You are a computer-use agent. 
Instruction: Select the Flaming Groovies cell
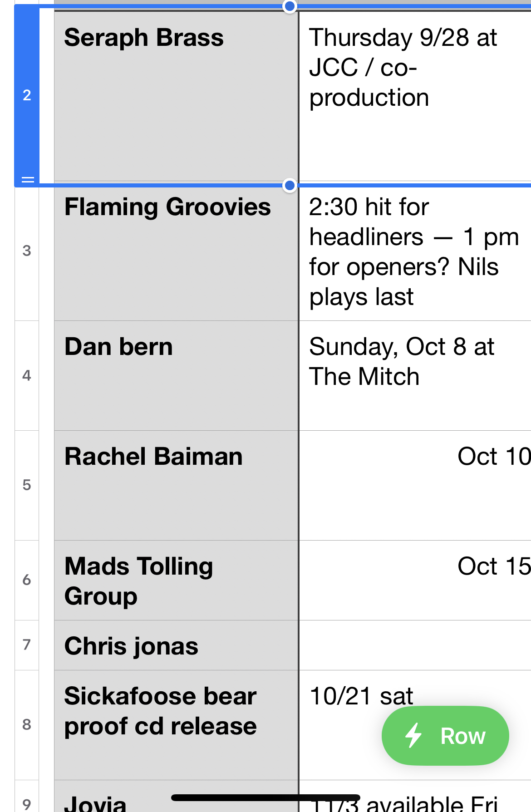[176, 252]
